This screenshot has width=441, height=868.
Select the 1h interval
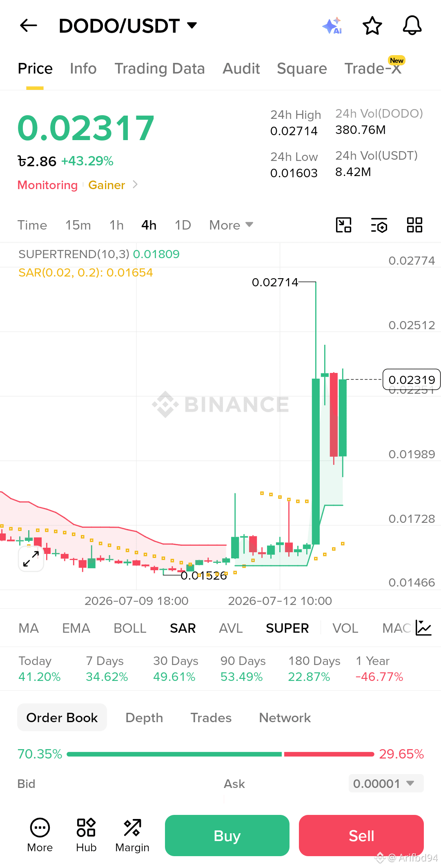[x=116, y=225]
